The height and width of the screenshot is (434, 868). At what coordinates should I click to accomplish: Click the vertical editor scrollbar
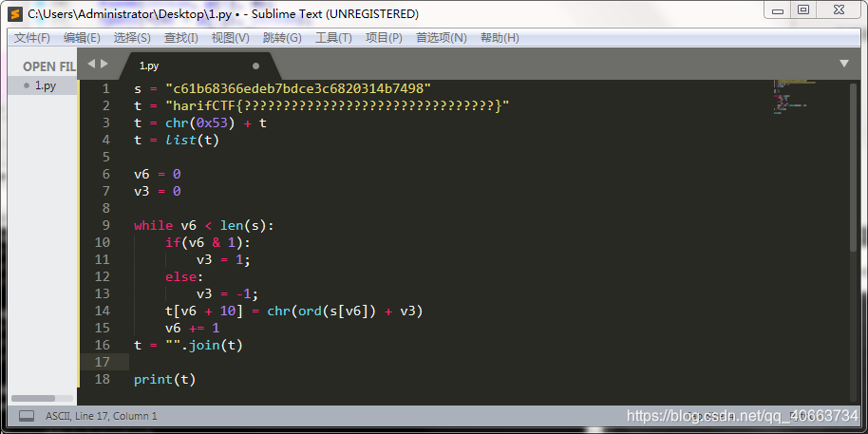point(854,166)
